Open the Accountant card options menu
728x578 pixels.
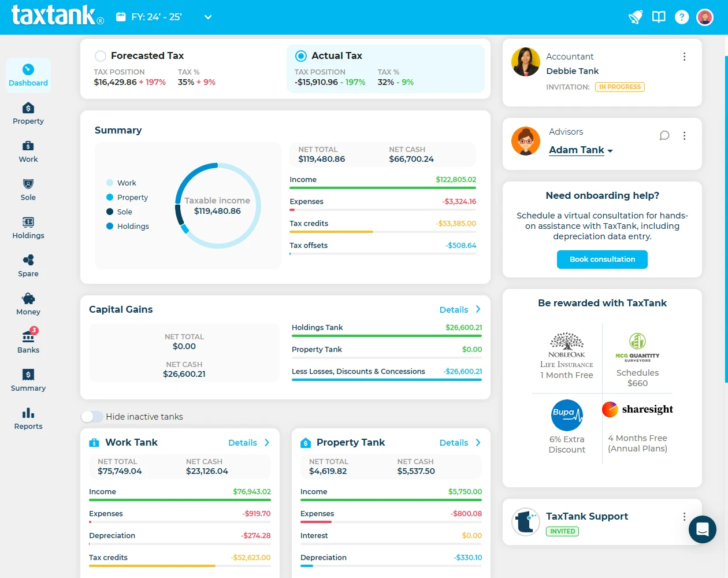[x=684, y=56]
